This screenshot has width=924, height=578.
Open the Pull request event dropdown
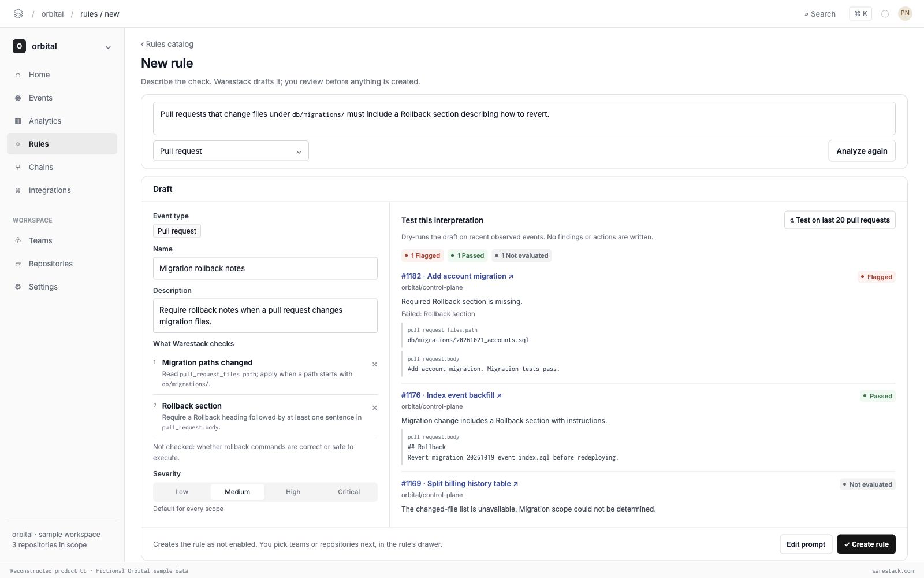(x=230, y=151)
